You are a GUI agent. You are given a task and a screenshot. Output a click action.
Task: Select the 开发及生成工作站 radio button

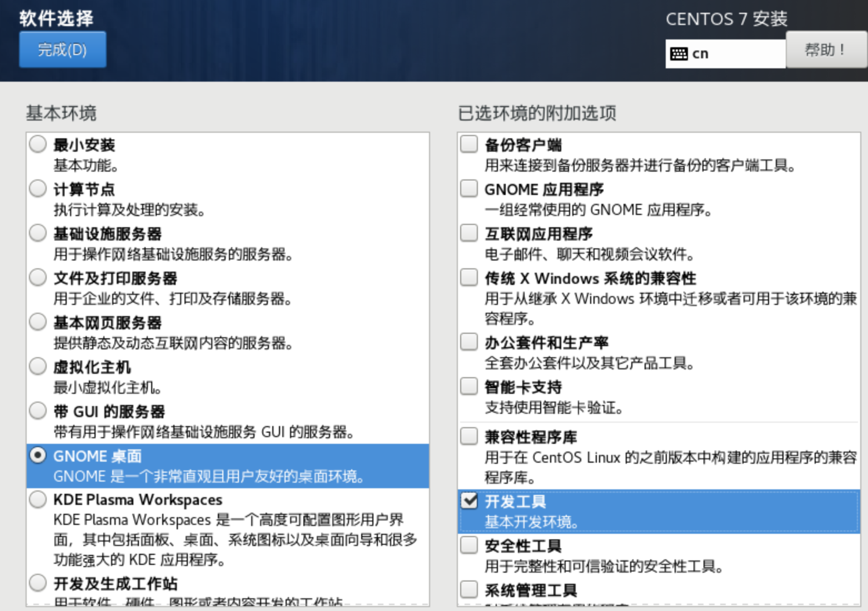tap(38, 583)
